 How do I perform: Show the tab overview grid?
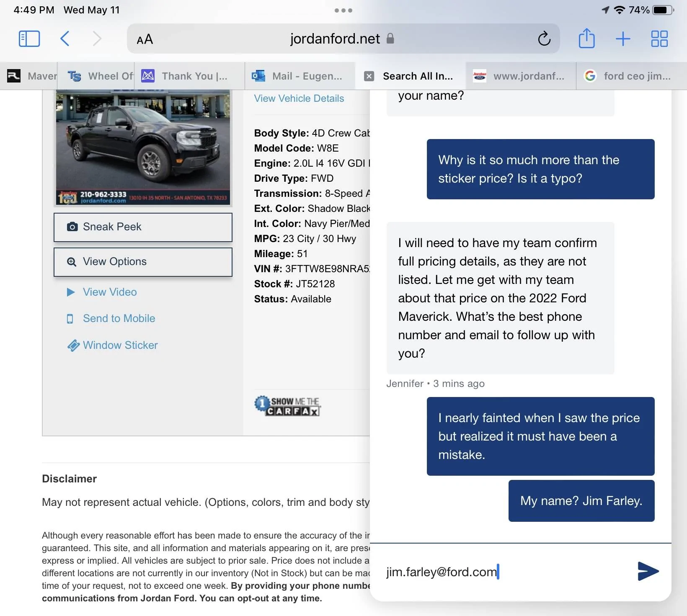659,39
